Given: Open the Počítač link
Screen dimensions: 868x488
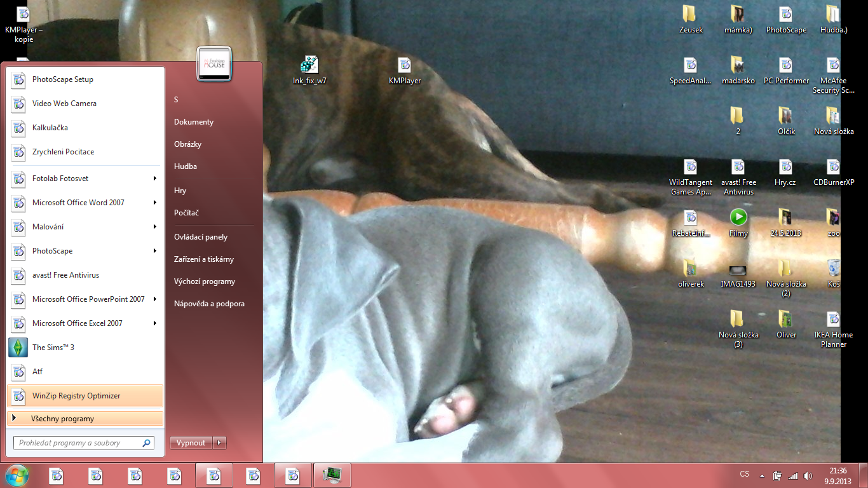Looking at the screenshot, I should pos(187,213).
